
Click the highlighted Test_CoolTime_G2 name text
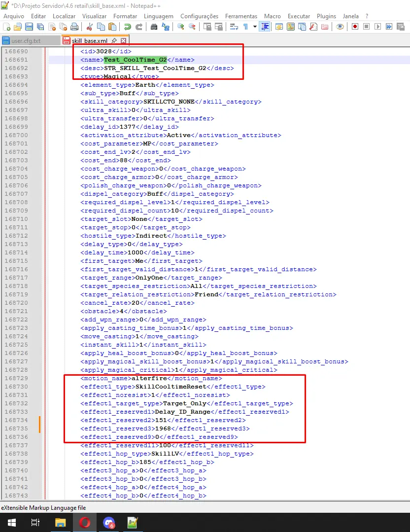(x=136, y=60)
